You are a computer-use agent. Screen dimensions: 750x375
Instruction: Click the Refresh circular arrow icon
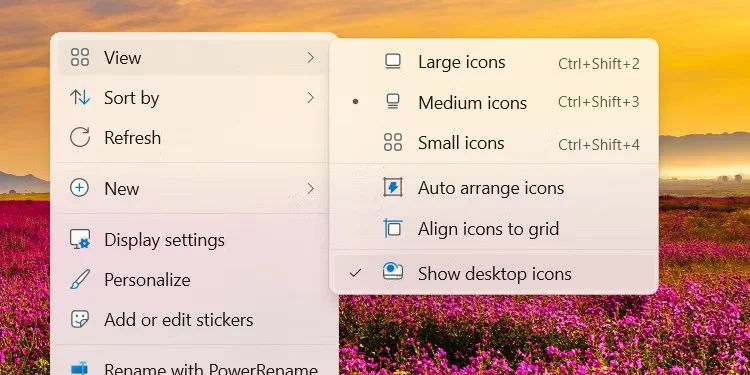[80, 137]
